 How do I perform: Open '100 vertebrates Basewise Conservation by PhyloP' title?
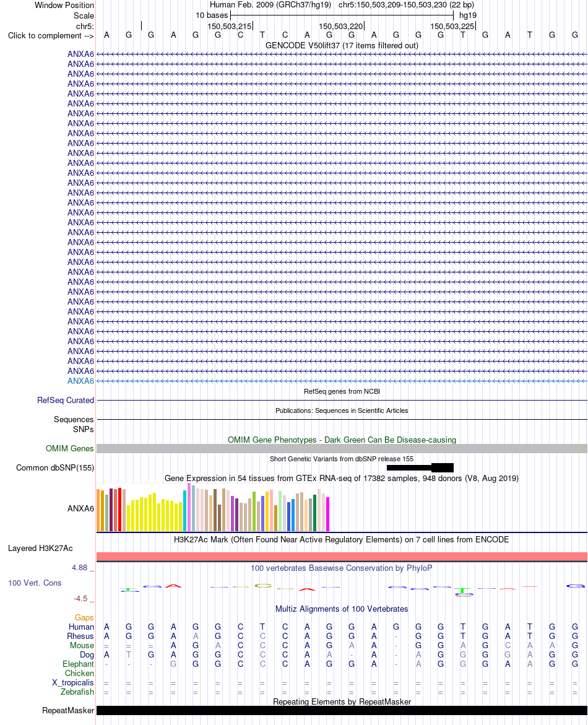342,568
